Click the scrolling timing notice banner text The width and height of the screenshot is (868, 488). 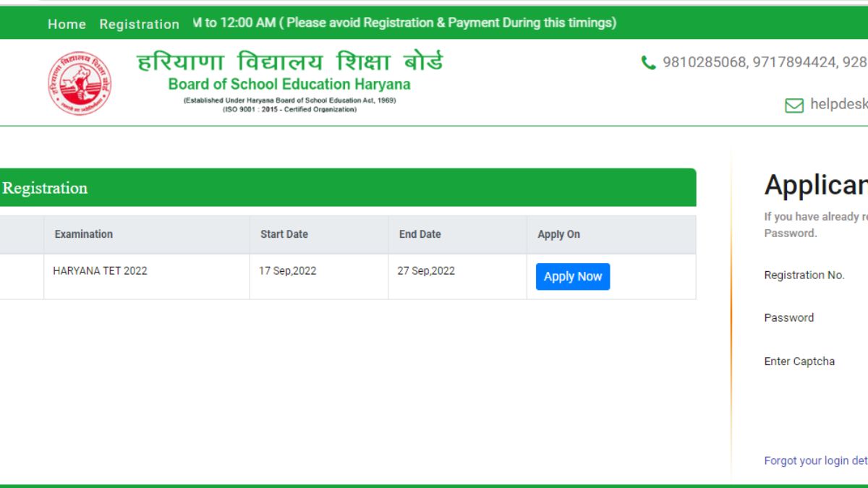pyautogui.click(x=405, y=23)
